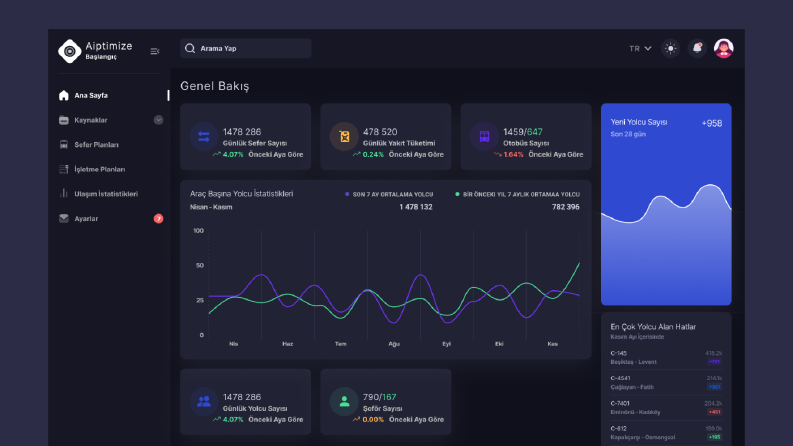Viewport: 793px width, 446px height.
Task: Click the Genel Bakış page heading
Action: [214, 86]
